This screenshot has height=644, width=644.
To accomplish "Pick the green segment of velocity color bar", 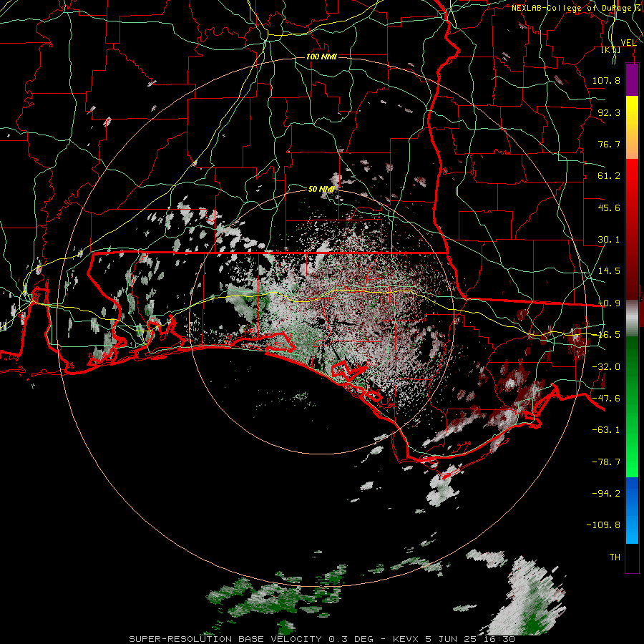I will coord(632,406).
